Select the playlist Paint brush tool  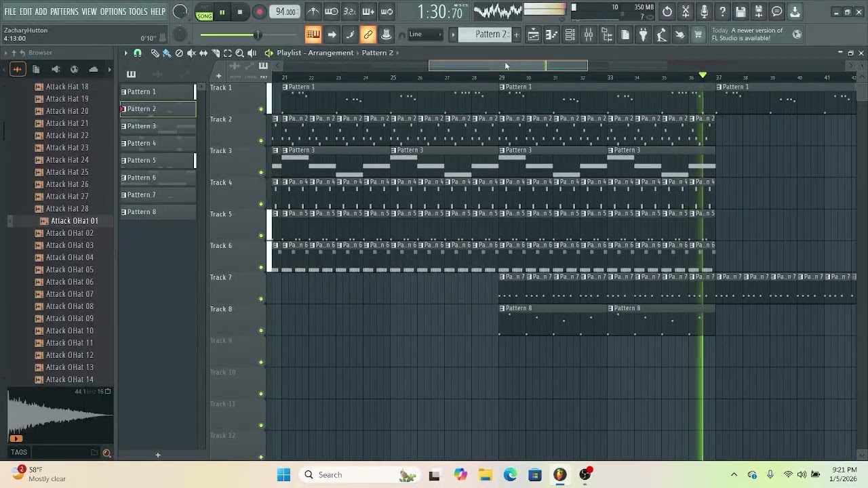pos(167,53)
